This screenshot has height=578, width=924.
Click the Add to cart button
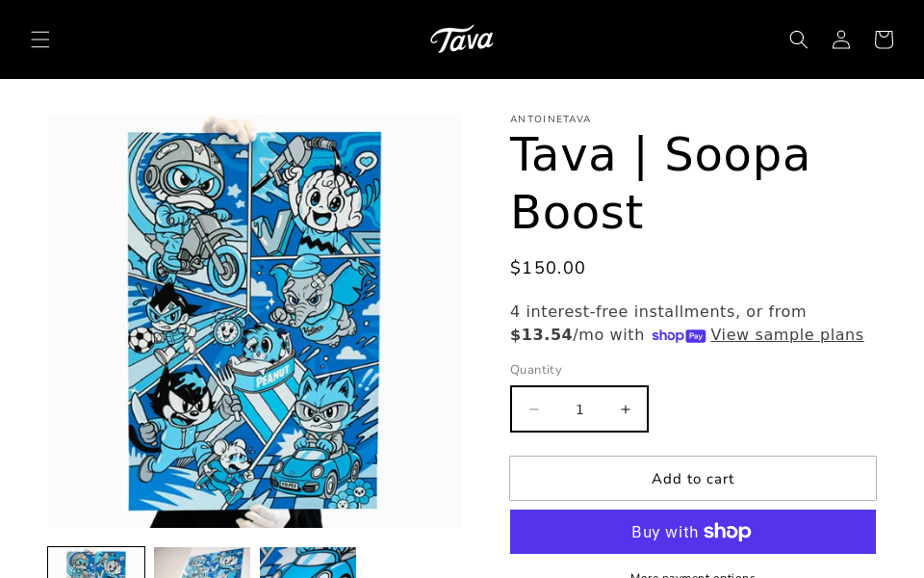[693, 479]
